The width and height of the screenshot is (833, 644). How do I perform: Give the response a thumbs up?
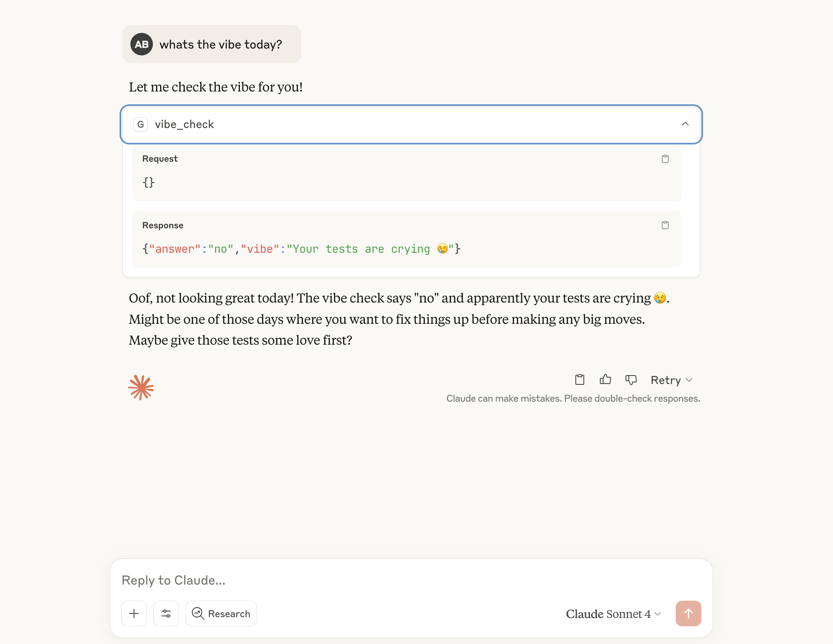(605, 380)
